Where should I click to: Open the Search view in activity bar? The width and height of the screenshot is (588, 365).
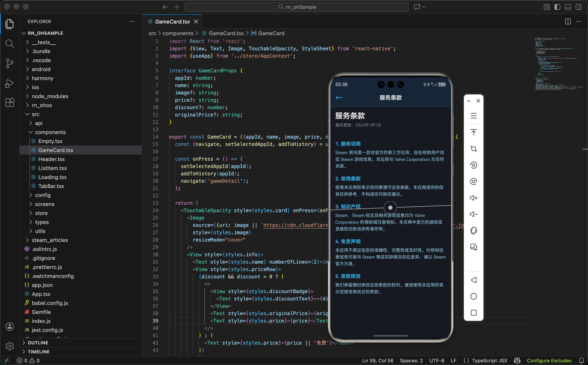pos(9,44)
